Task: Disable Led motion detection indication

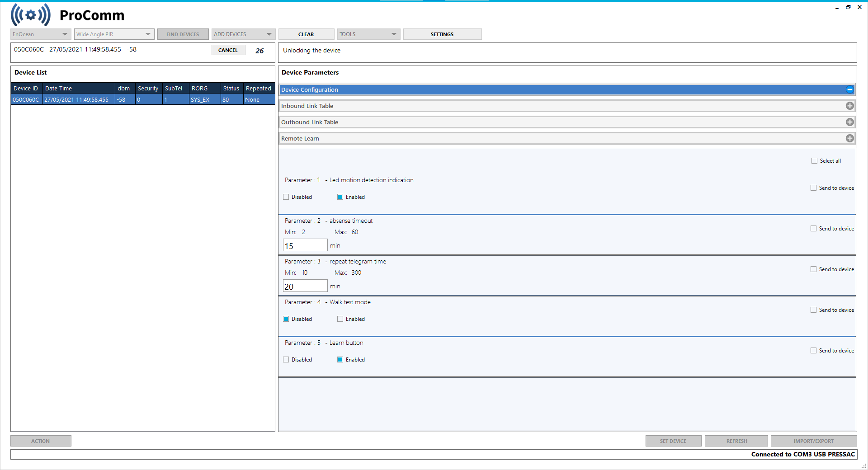Action: point(286,197)
